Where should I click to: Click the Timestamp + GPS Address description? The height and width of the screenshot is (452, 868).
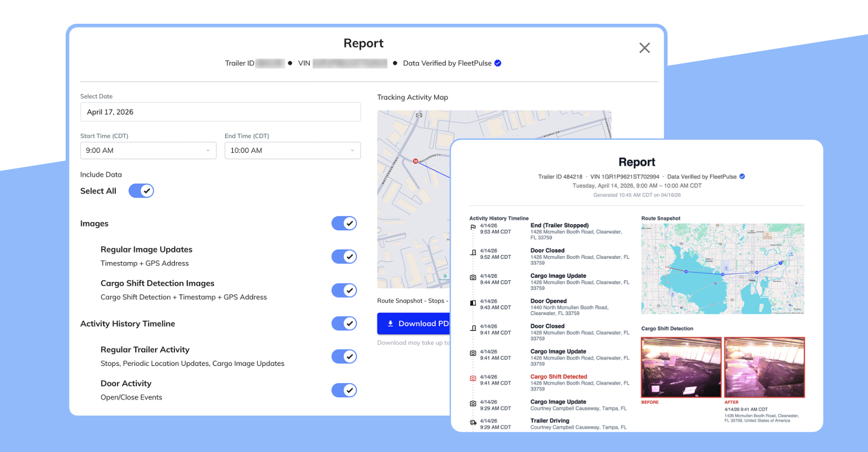pos(145,263)
